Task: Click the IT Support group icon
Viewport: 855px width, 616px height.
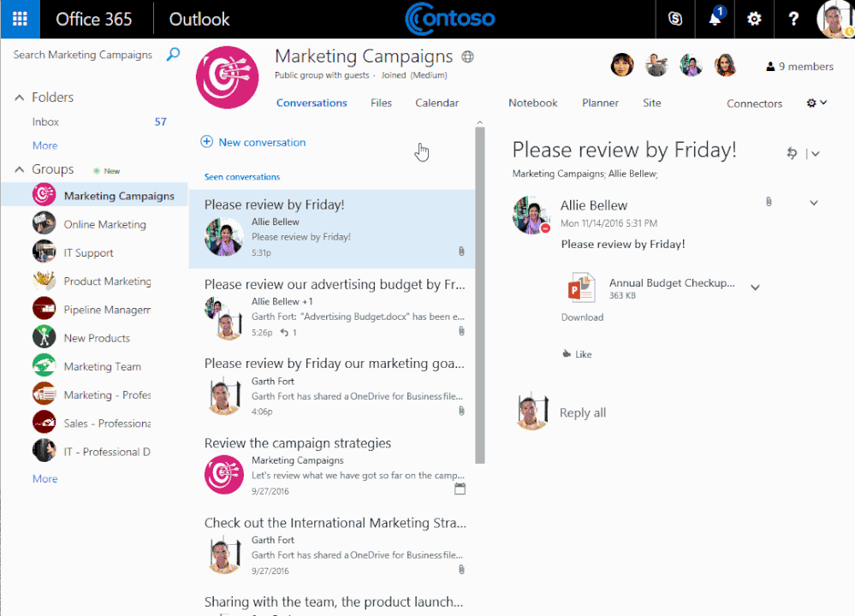Action: click(x=45, y=252)
